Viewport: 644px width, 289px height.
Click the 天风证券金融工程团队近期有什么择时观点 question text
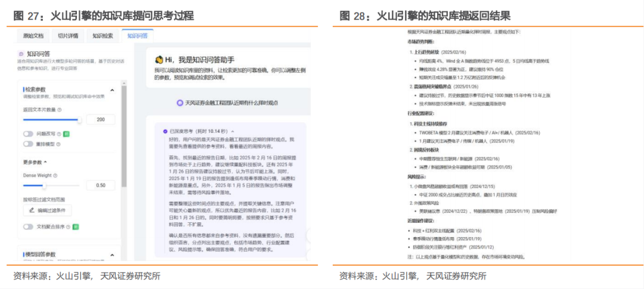pyautogui.click(x=231, y=103)
